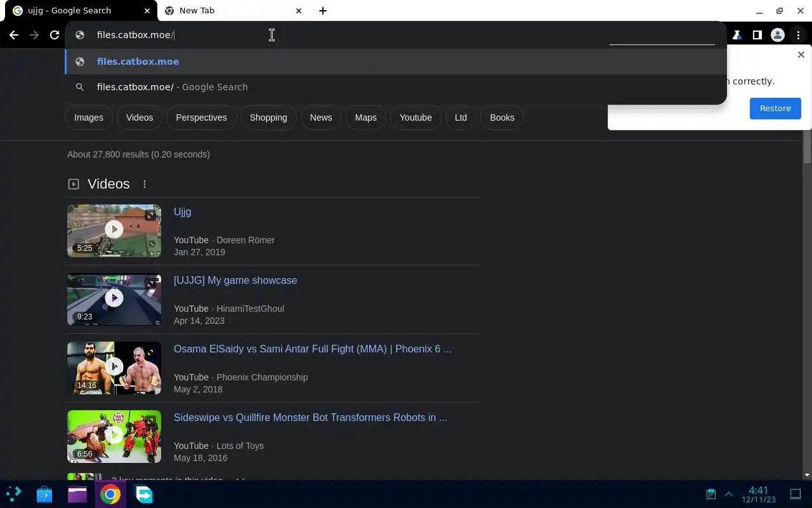The width and height of the screenshot is (812, 508).
Task: Select the News filter chip
Action: tap(321, 117)
